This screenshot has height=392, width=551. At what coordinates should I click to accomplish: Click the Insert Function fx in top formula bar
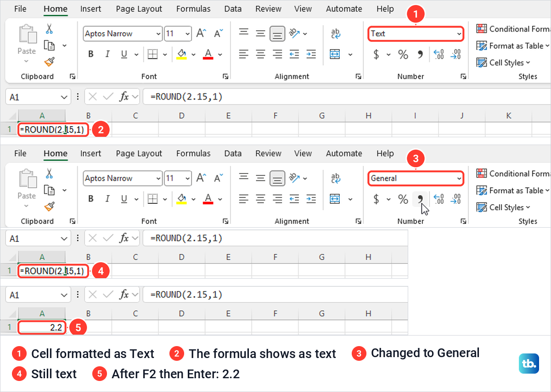pos(124,96)
